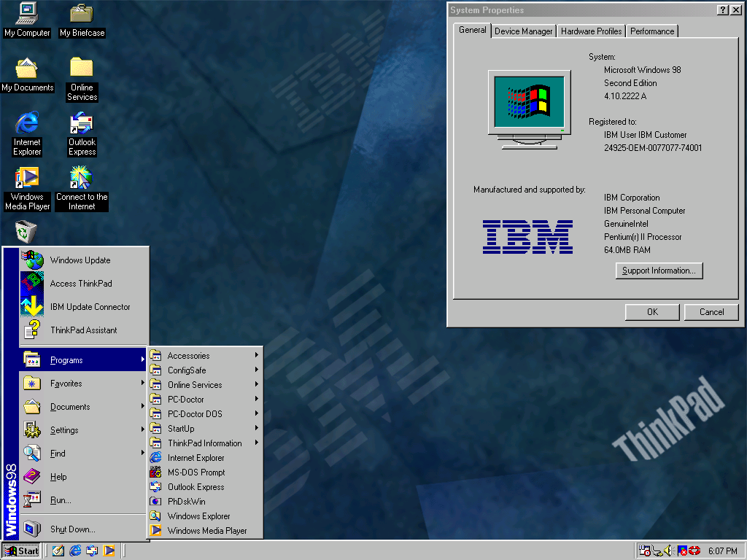Click the volume speaker tray icon
This screenshot has height=560, width=747.
(667, 551)
